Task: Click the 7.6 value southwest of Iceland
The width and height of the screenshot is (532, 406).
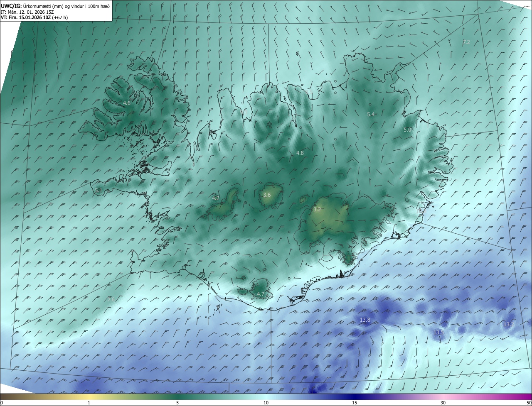Action: (x=111, y=299)
